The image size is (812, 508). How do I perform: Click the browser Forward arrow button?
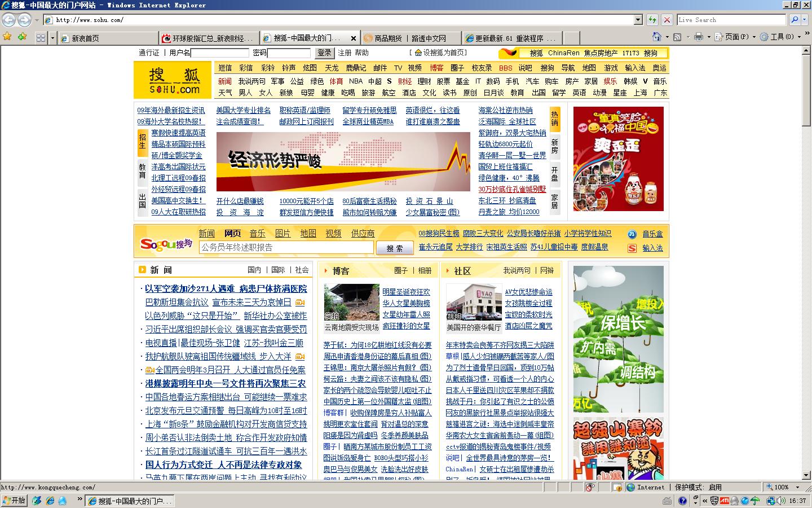point(24,20)
